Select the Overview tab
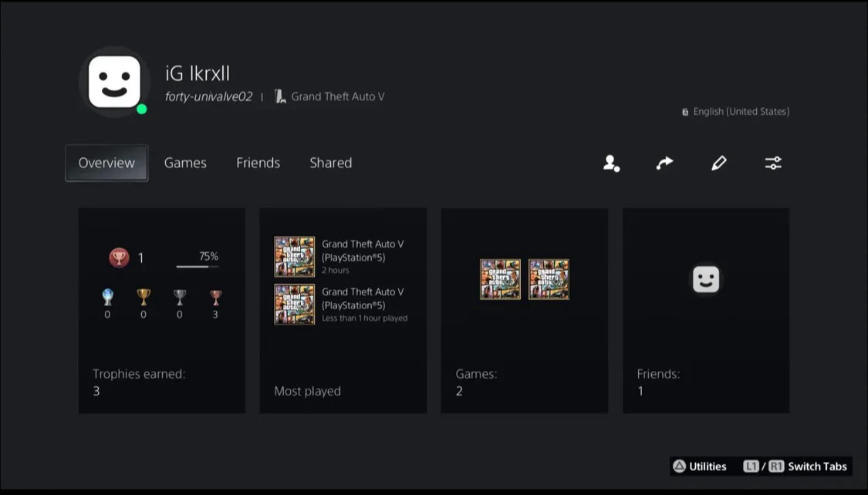 pos(106,163)
